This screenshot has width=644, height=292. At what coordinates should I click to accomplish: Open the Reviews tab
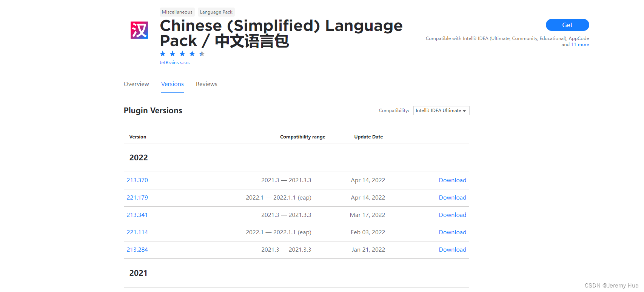[206, 84]
